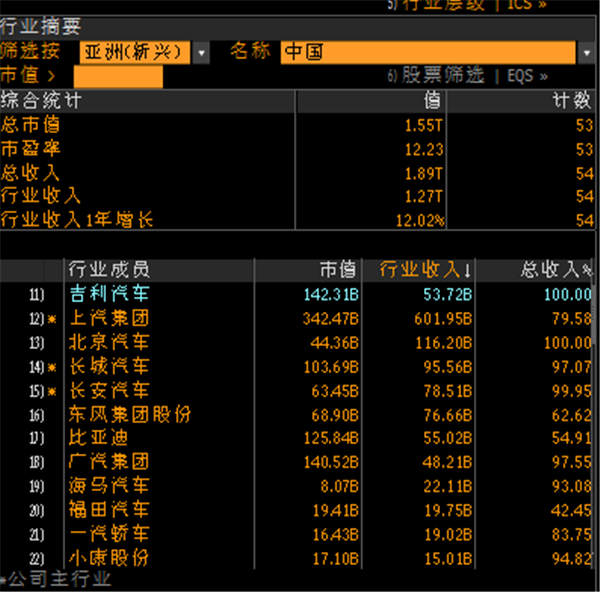Open the 中国 name dropdown arrow
The image size is (600, 592).
pos(587,52)
